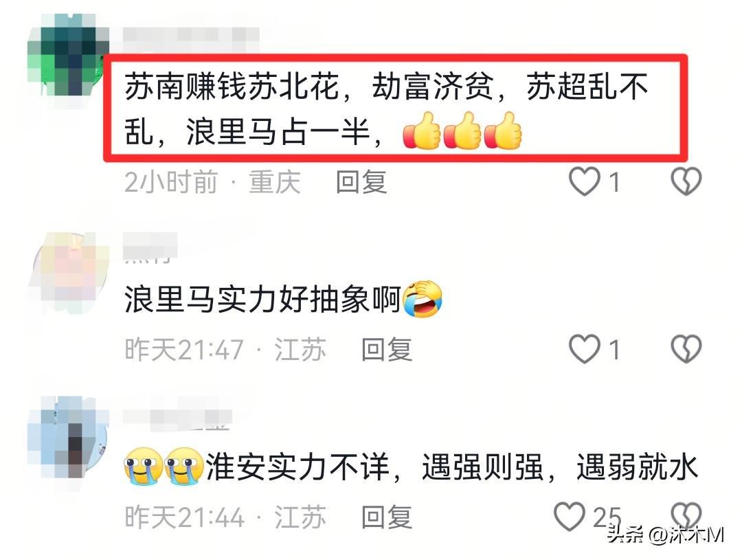This screenshot has width=742, height=560.
Task: Reply to the 2小时前 Chongqing comment
Action: coord(361,182)
